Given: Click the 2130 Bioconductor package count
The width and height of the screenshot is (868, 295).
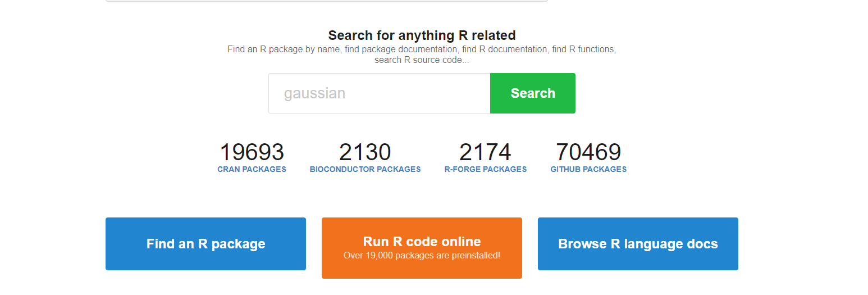Looking at the screenshot, I should pyautogui.click(x=365, y=152).
